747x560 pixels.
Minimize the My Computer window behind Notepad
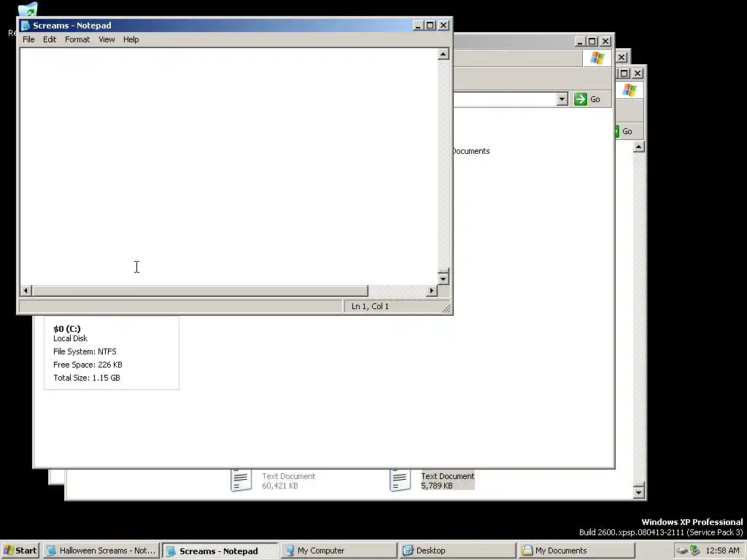click(579, 42)
